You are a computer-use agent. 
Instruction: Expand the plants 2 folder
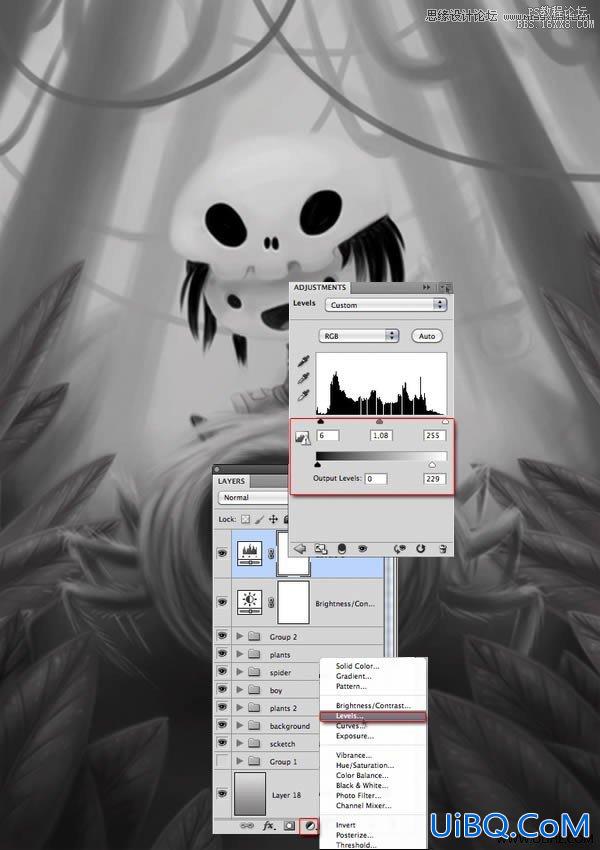(239, 707)
